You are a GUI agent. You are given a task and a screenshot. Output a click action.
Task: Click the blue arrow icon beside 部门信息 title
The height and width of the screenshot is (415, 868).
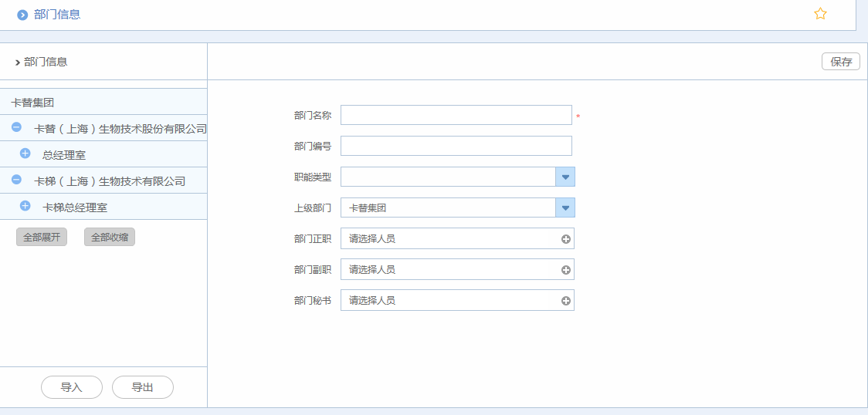[22, 15]
